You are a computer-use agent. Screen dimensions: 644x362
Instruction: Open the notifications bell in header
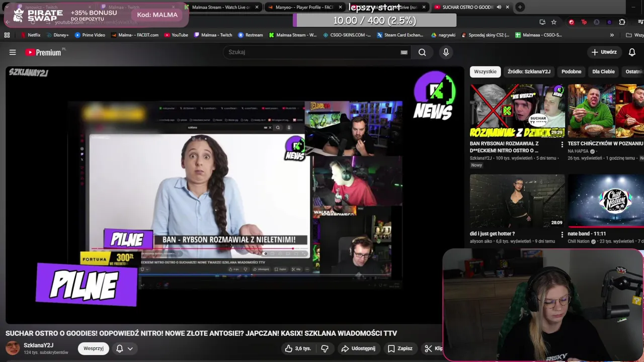632,52
